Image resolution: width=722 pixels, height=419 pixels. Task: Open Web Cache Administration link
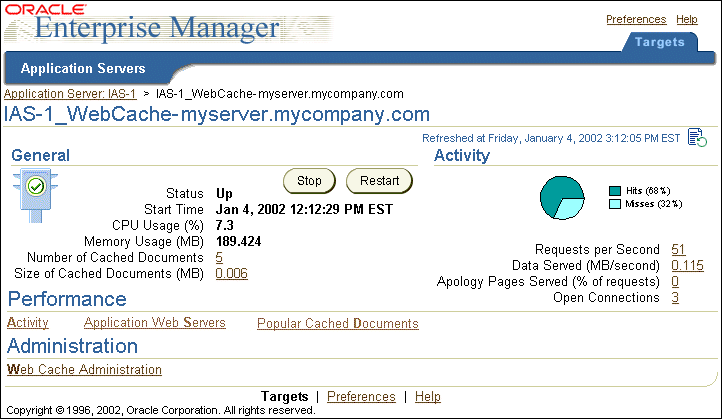(x=84, y=370)
